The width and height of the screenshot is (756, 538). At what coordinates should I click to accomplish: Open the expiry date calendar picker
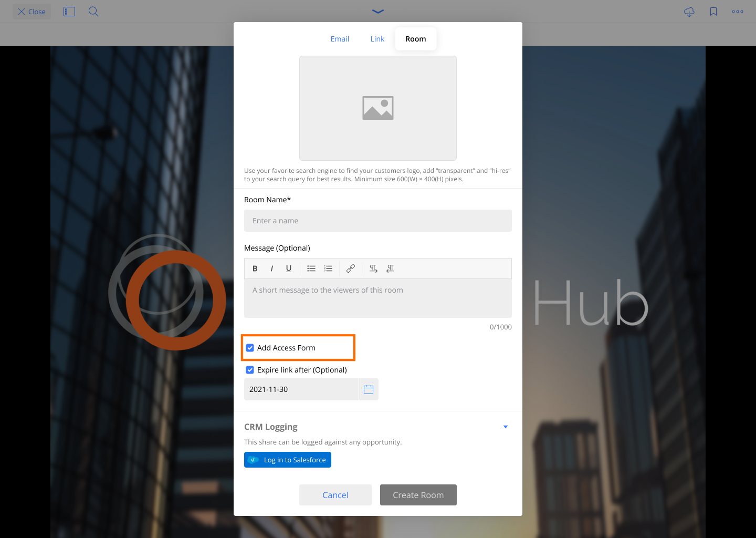pyautogui.click(x=369, y=389)
